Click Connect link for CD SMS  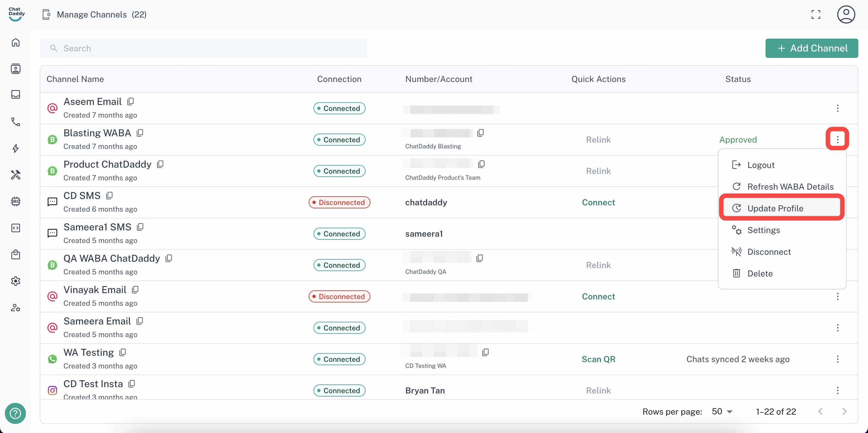[x=598, y=202]
